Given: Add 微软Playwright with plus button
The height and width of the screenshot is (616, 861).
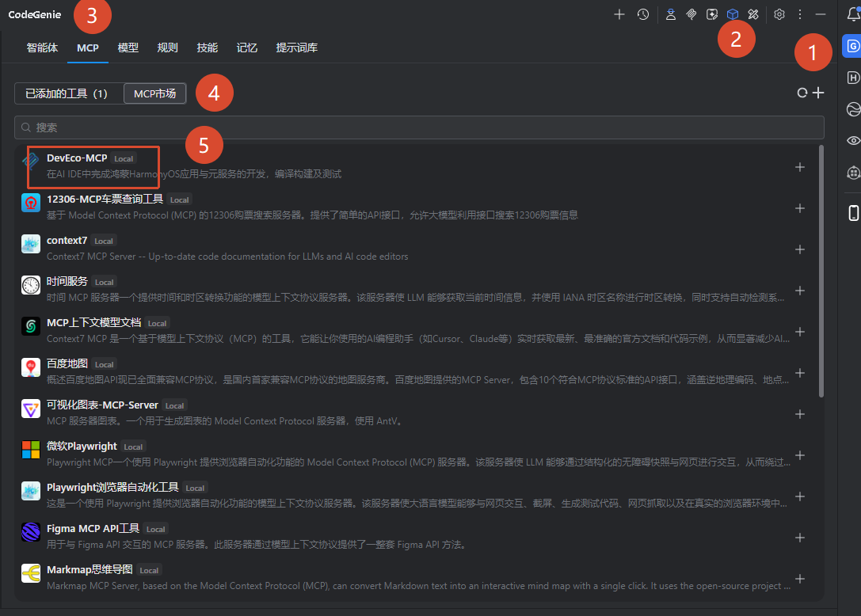Looking at the screenshot, I should [800, 455].
